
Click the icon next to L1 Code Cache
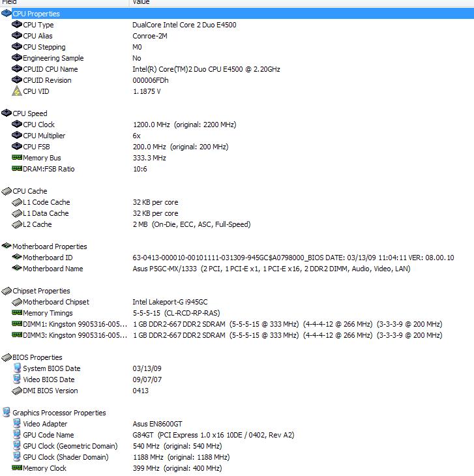click(x=17, y=202)
